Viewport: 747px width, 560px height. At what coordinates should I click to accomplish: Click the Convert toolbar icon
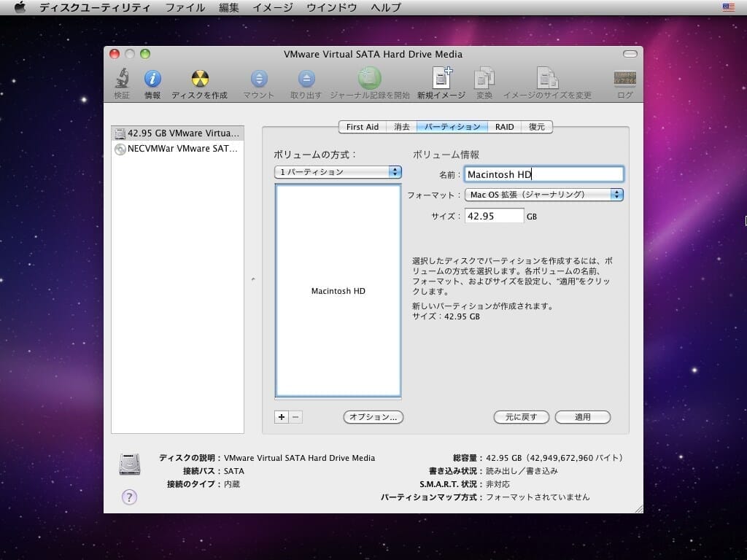click(484, 79)
